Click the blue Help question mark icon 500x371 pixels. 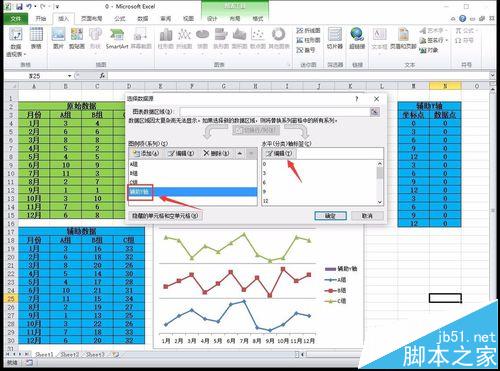[462, 19]
